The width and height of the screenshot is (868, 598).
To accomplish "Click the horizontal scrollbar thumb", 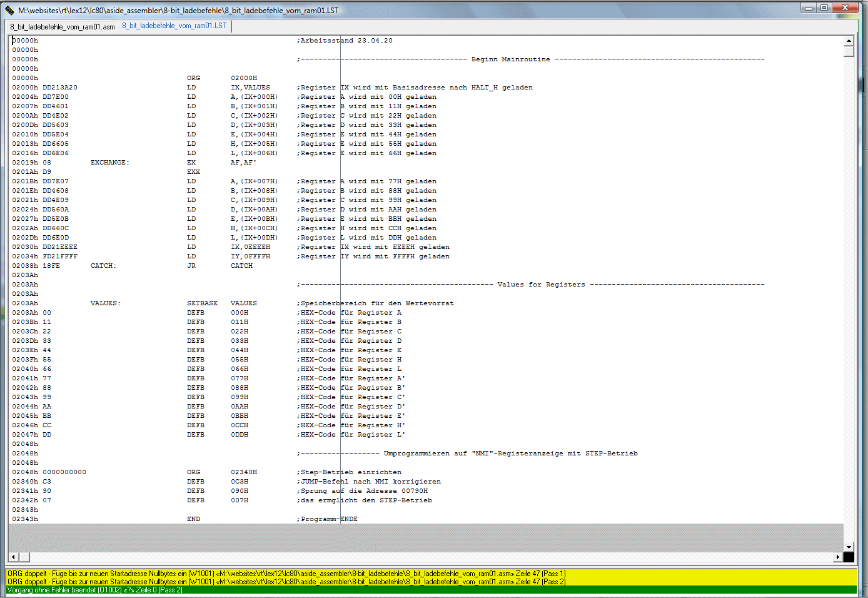I will (x=24, y=557).
